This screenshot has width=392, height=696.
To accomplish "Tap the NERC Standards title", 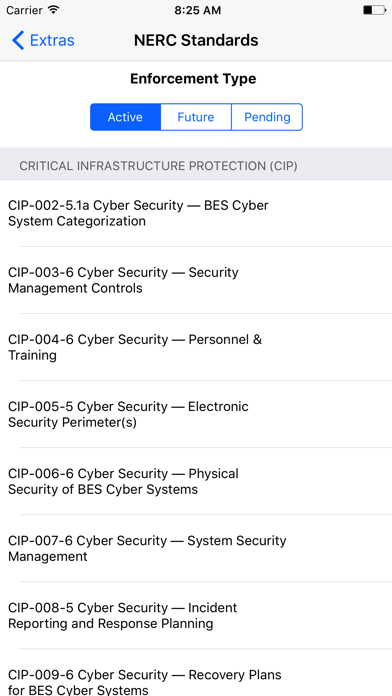I will (196, 40).
